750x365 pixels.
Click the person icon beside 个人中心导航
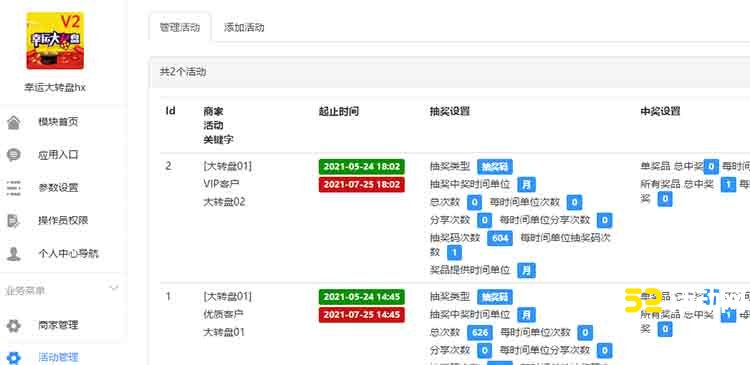coord(13,253)
